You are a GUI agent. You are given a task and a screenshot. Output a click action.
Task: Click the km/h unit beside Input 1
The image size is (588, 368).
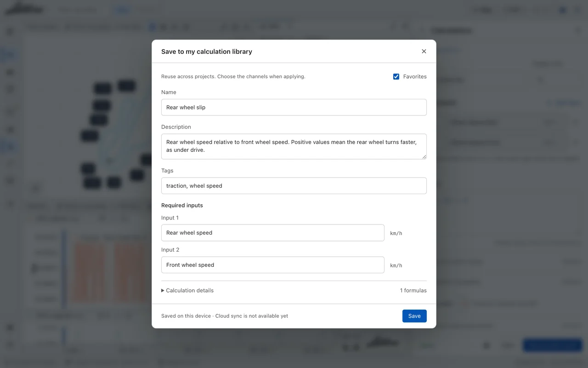coord(396,233)
